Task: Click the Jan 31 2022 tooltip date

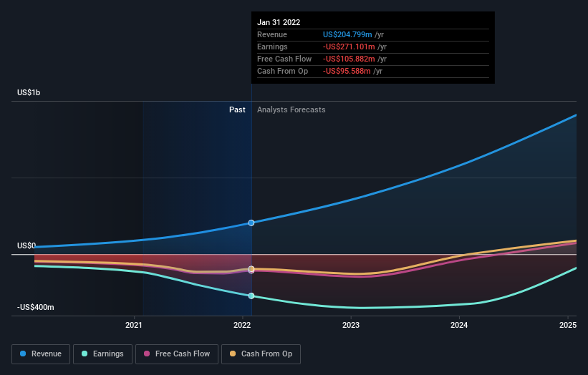Action: click(279, 22)
